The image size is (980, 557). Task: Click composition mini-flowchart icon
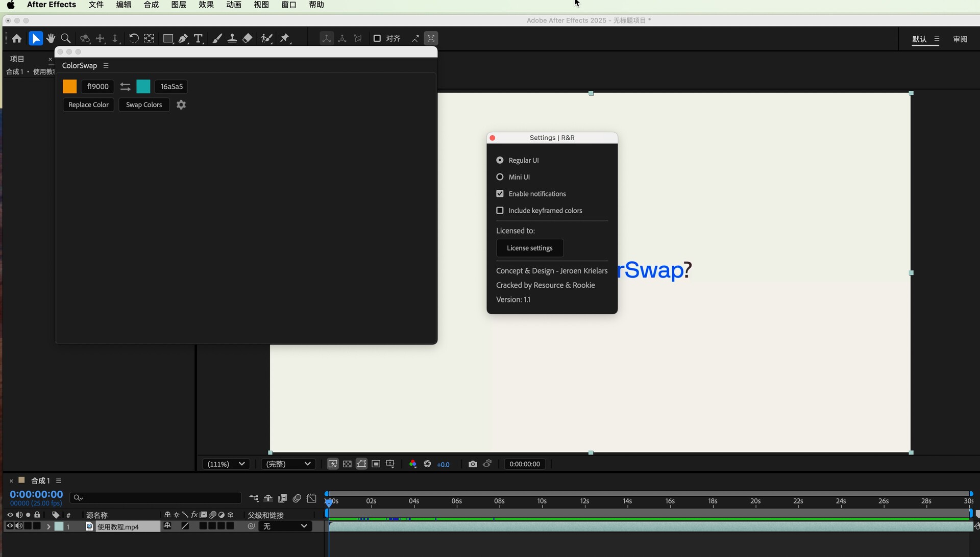coord(254,498)
